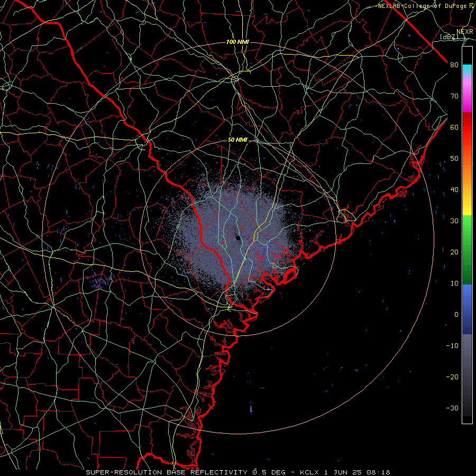Click the 10 value on dBZ scale
This screenshot has height=476, width=476.
pyautogui.click(x=454, y=283)
